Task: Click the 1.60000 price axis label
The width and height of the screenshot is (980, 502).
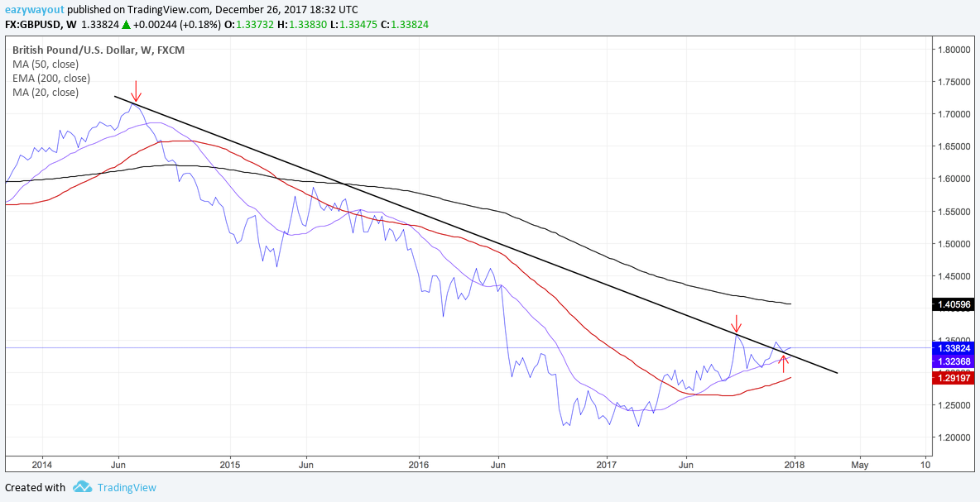Action: (953, 179)
